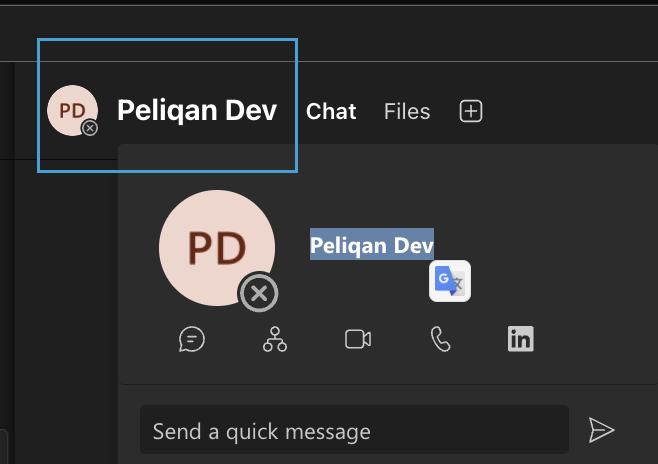Start an audio call via phone icon
The width and height of the screenshot is (658, 464).
(441, 339)
